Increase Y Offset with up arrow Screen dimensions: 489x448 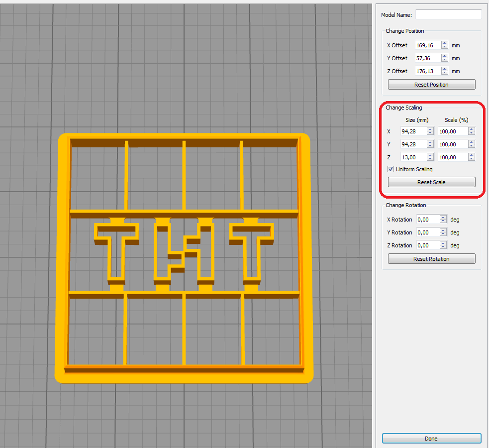[x=445, y=56]
